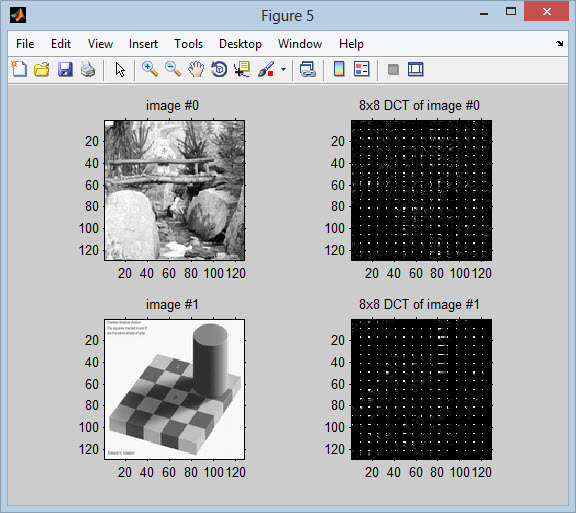Select the Brush data tool
Viewport: 576px width, 513px height.
point(266,69)
